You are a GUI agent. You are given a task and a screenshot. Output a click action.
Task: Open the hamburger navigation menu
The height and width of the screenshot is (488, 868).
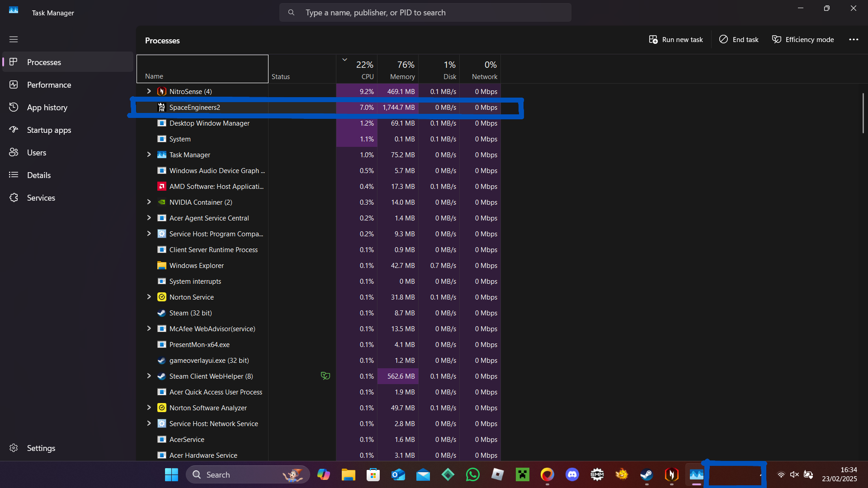(14, 39)
